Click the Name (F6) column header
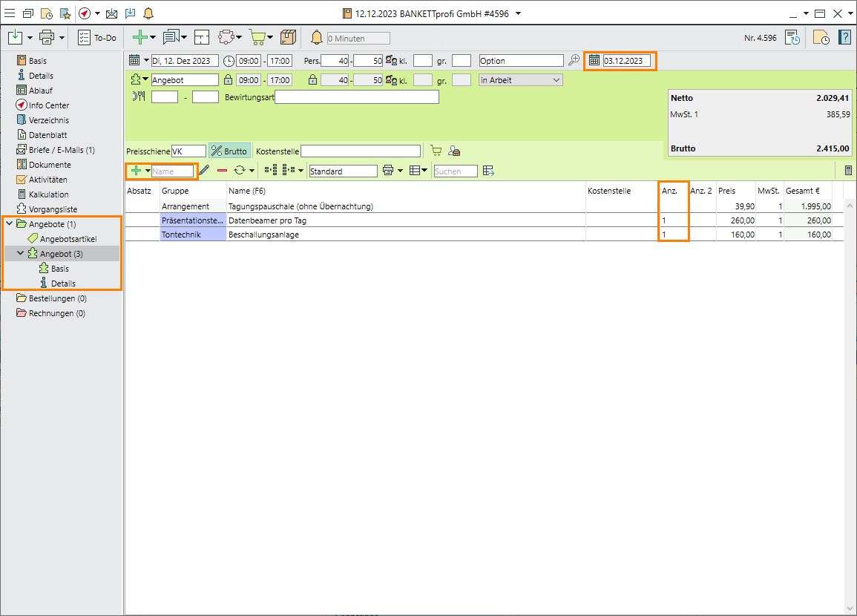This screenshot has height=616, width=857. click(247, 191)
